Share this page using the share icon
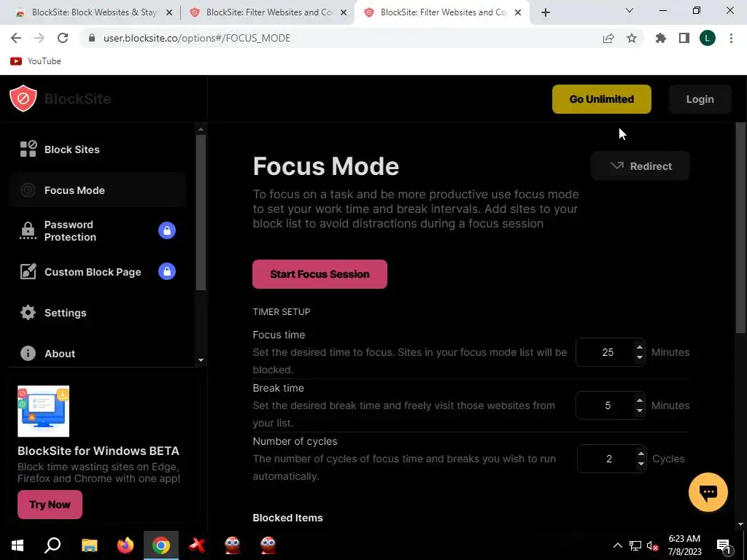Image resolution: width=747 pixels, height=560 pixels. pyautogui.click(x=608, y=38)
